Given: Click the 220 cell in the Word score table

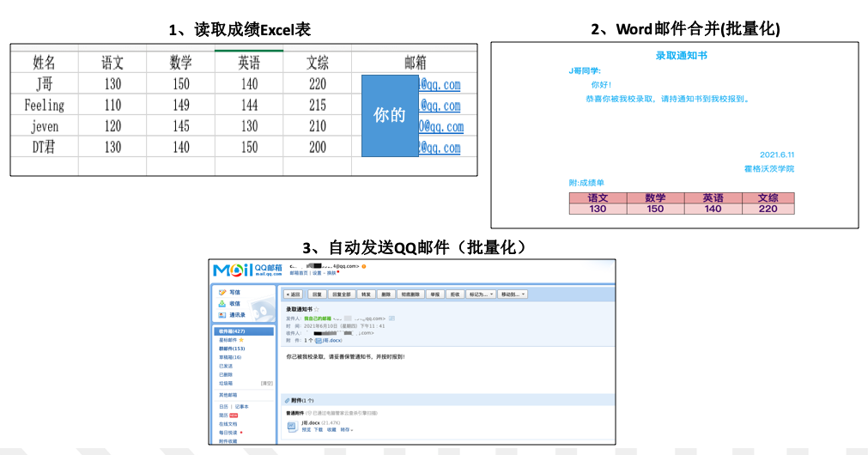Looking at the screenshot, I should point(768,209).
